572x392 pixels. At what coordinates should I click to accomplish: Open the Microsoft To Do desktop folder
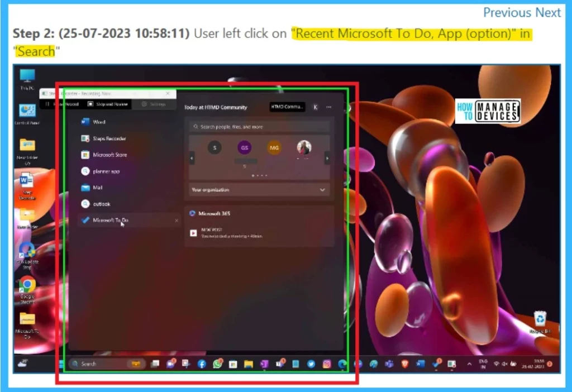(x=27, y=325)
